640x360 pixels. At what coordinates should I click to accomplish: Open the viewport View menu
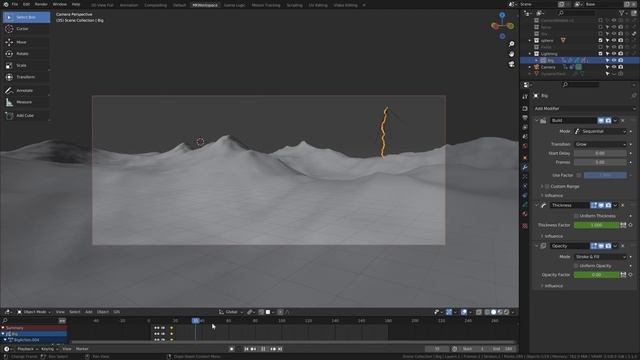click(x=60, y=312)
